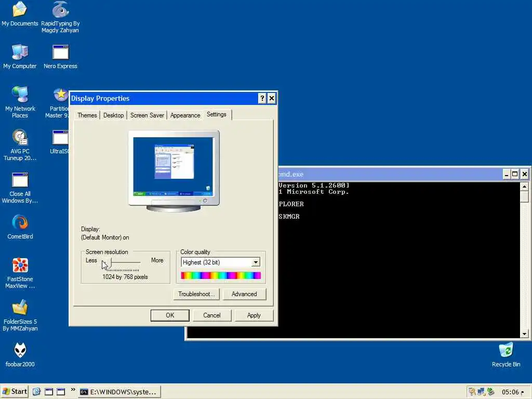This screenshot has height=399, width=532.
Task: Click the third quick launch window icon
Action: [x=61, y=392]
